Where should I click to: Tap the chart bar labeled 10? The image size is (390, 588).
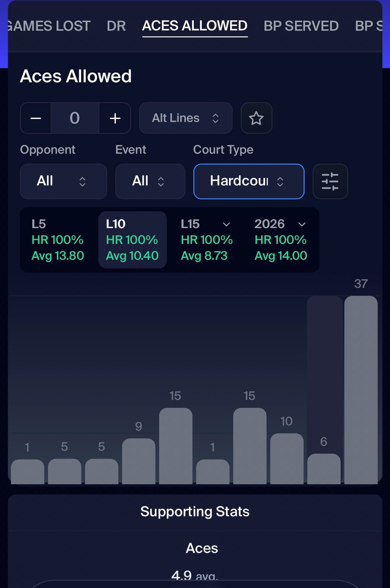287,459
